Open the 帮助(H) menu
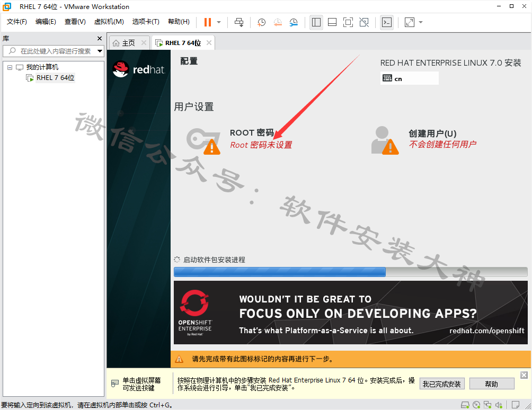This screenshot has width=532, height=410. coord(179,22)
